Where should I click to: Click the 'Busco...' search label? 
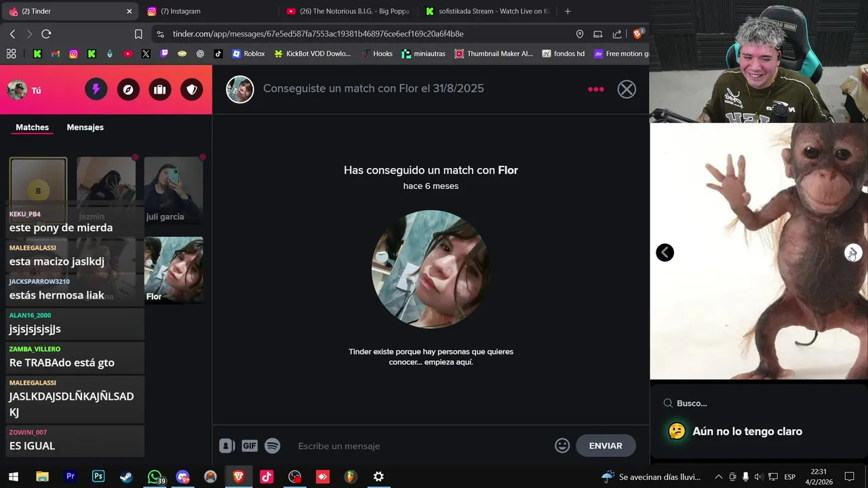pyautogui.click(x=692, y=403)
